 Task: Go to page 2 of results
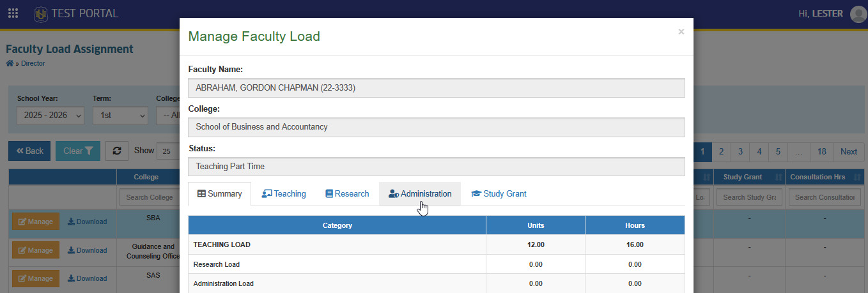pos(721,151)
